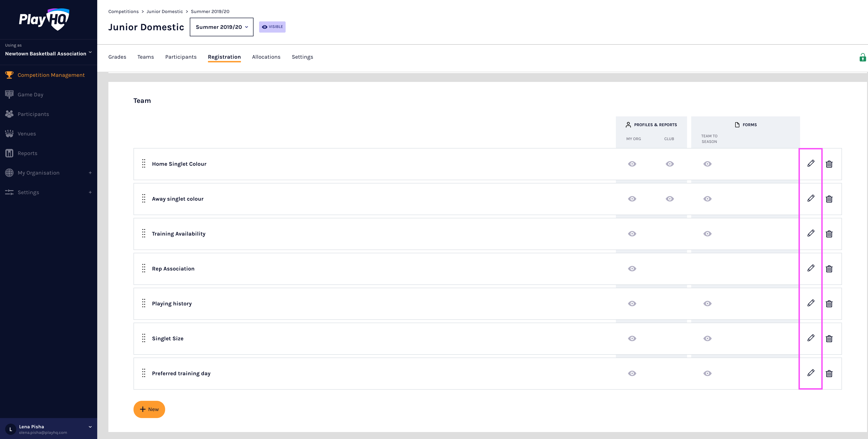The image size is (868, 439).
Task: Click the orange New button
Action: (x=149, y=409)
